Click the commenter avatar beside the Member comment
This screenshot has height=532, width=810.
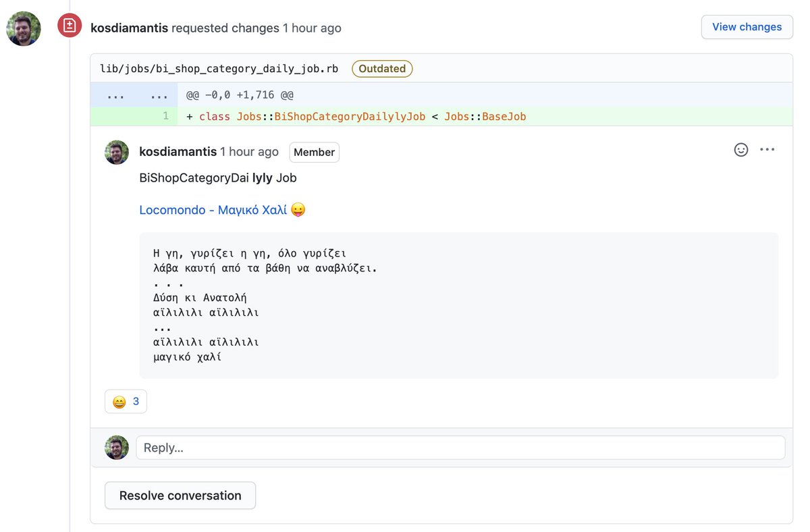pos(117,153)
